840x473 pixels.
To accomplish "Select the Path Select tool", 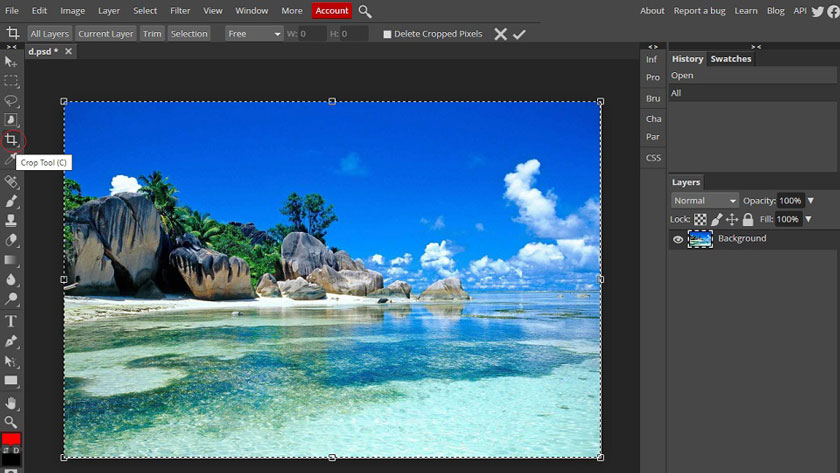I will [11, 361].
